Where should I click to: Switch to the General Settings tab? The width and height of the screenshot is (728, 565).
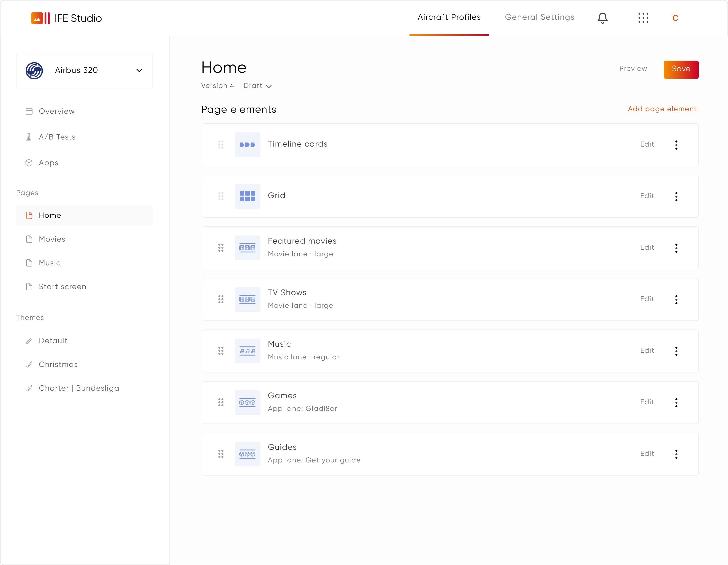pos(539,17)
